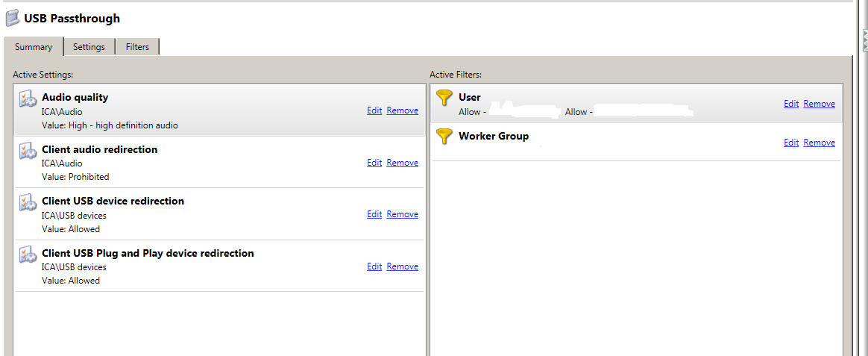Remove the Worker Group filter

820,143
